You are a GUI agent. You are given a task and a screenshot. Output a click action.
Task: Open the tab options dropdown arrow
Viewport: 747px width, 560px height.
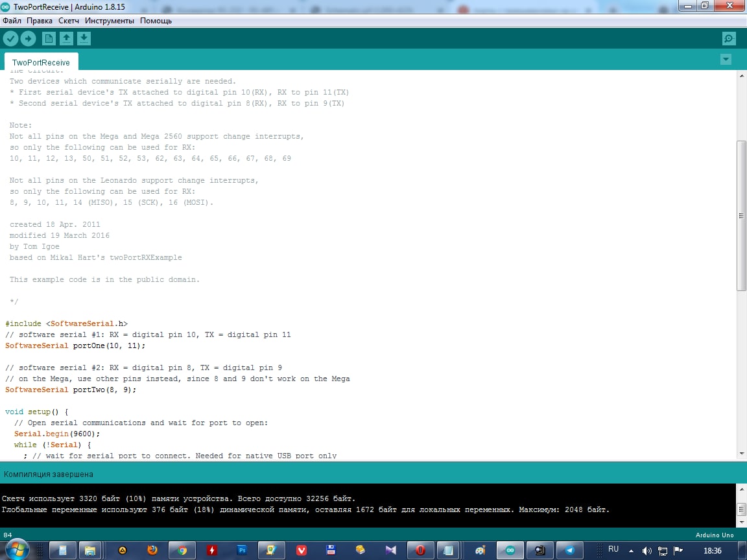tap(726, 60)
